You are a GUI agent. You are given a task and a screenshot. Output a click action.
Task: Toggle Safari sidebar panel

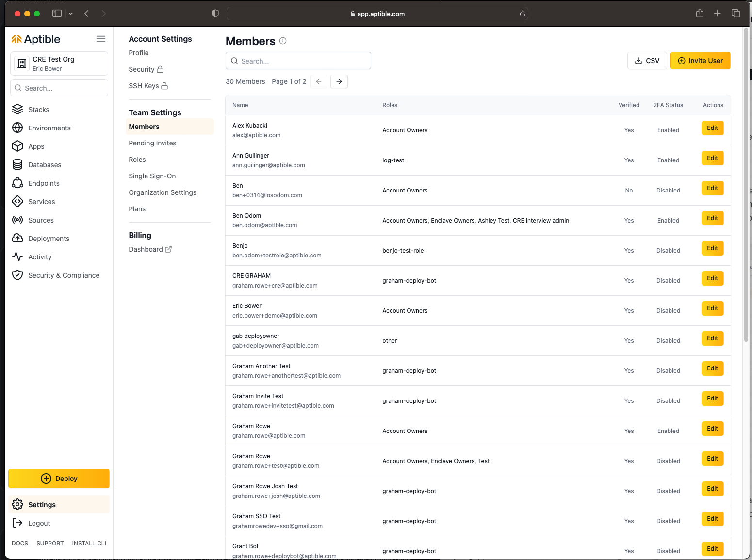57,14
